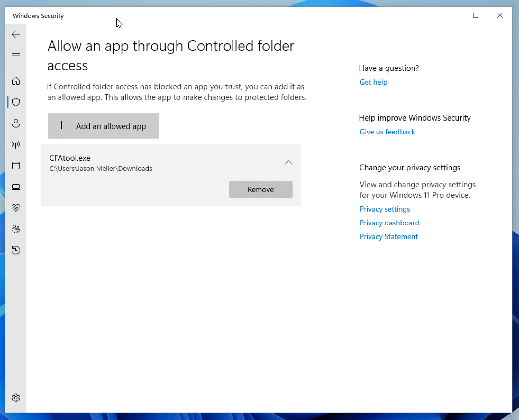Go back using the back arrow
Viewport: 519px width, 420px height.
(16, 34)
